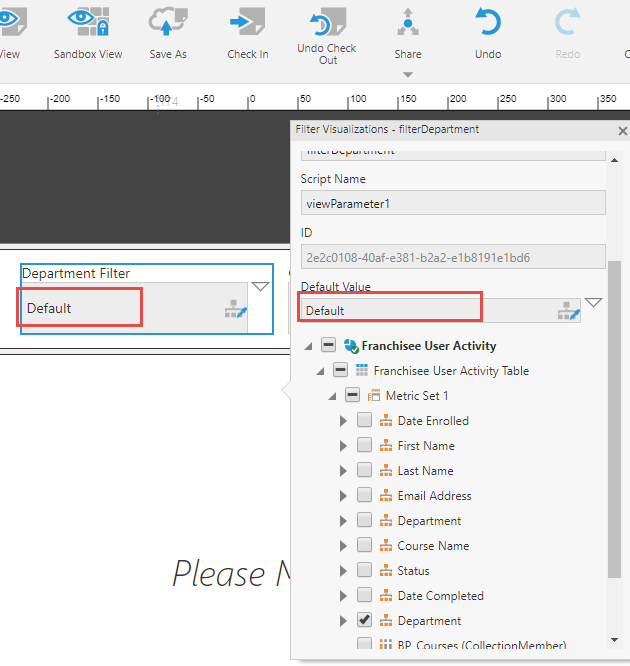Toggle the Metric Set 1 checkbox
Screen dimensions: 630x666
point(352,395)
